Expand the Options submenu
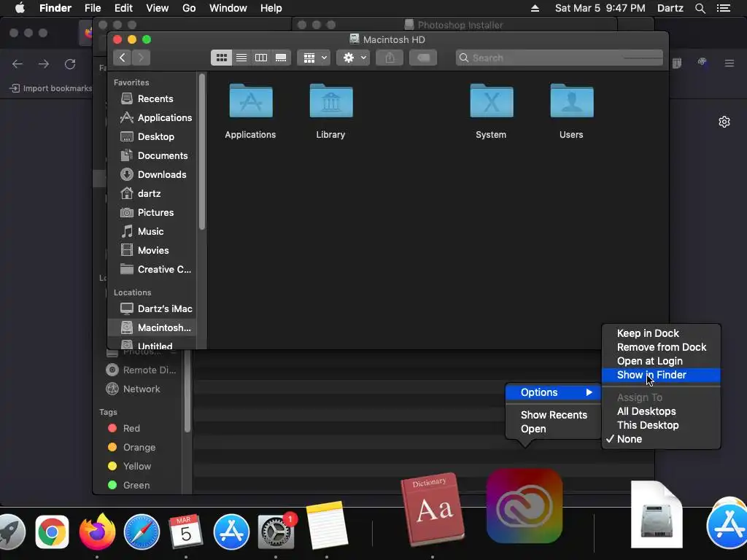The image size is (747, 560). [553, 392]
